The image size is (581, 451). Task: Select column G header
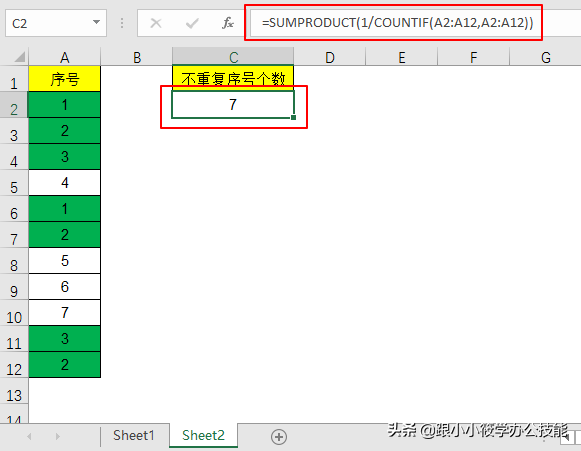(545, 57)
